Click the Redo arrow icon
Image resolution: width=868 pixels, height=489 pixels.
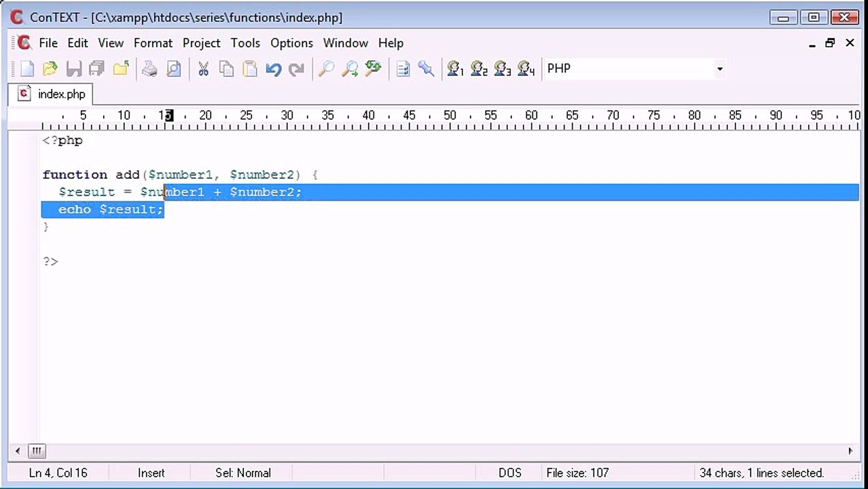pyautogui.click(x=297, y=69)
